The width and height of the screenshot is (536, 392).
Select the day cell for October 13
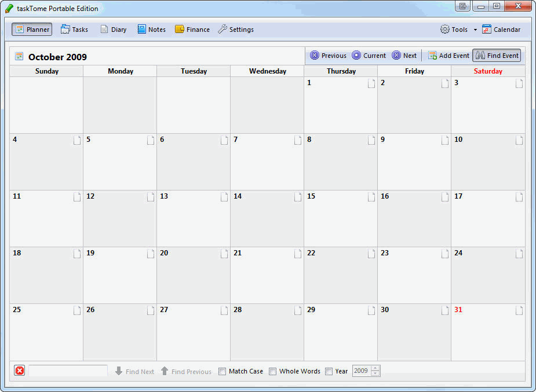coord(194,218)
